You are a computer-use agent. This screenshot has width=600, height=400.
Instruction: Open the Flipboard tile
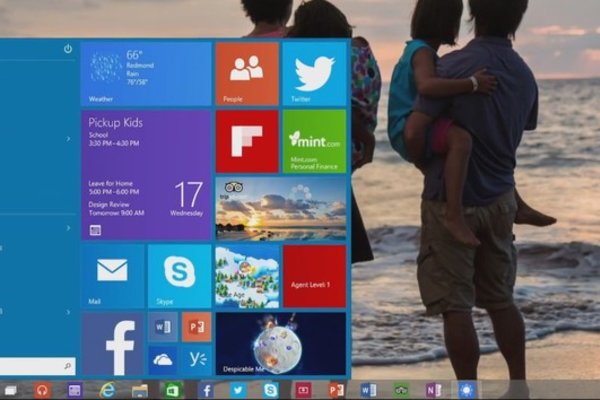pyautogui.click(x=247, y=141)
